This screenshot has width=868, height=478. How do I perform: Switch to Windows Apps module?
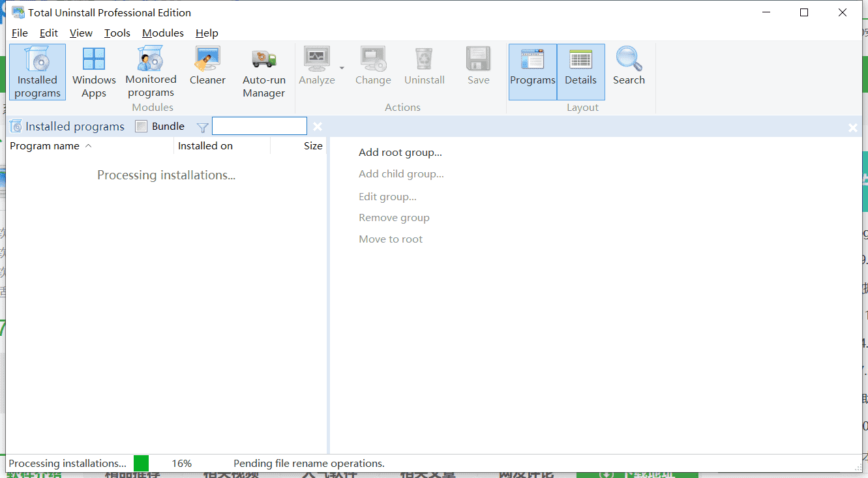point(94,72)
